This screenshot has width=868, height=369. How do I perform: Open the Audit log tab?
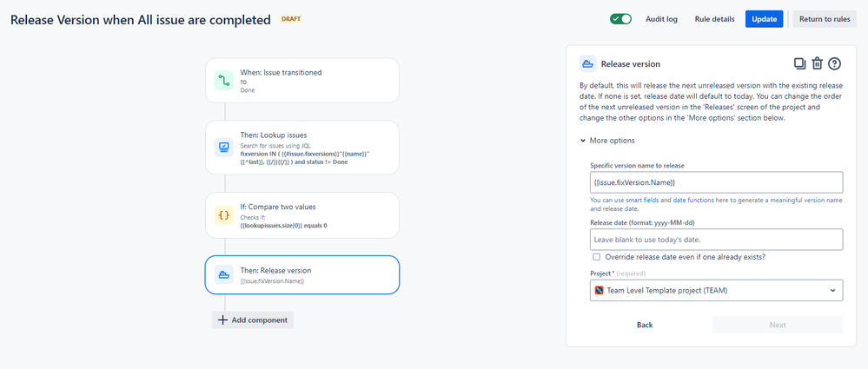click(661, 19)
